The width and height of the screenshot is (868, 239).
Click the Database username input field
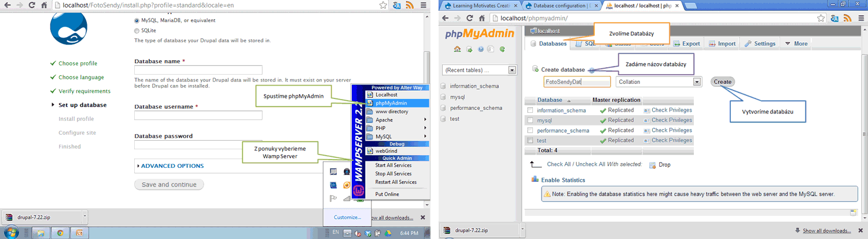(198, 116)
